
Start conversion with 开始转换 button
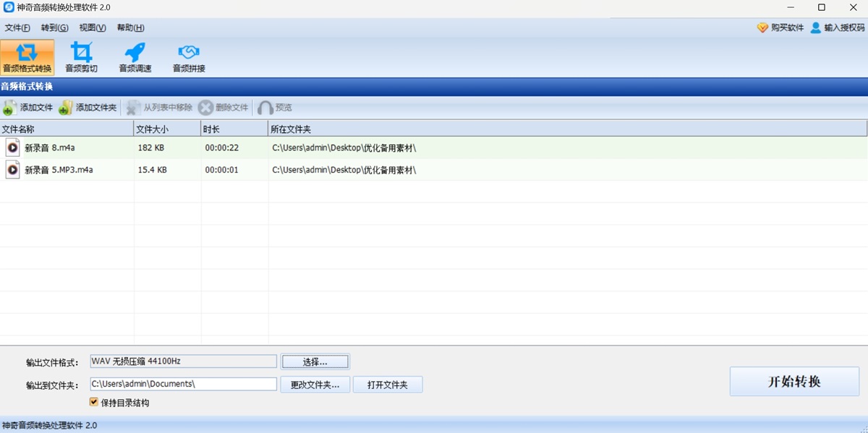794,382
